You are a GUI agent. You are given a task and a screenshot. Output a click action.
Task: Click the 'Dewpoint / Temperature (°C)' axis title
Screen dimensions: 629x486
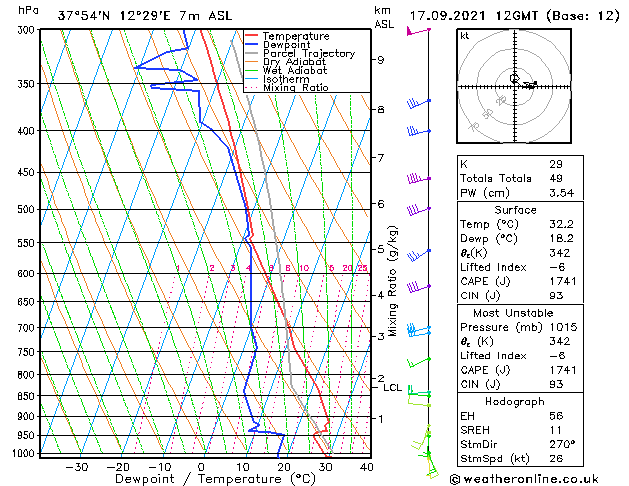pyautogui.click(x=215, y=479)
